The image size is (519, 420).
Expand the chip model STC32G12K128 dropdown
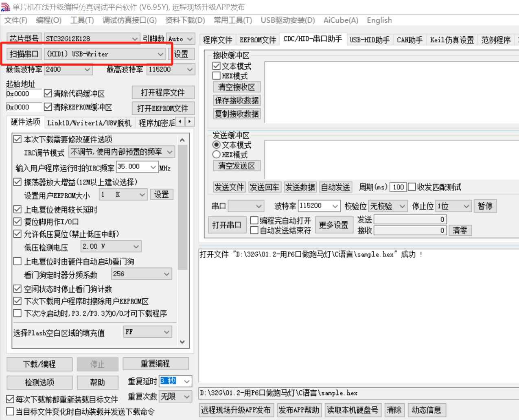[135, 39]
